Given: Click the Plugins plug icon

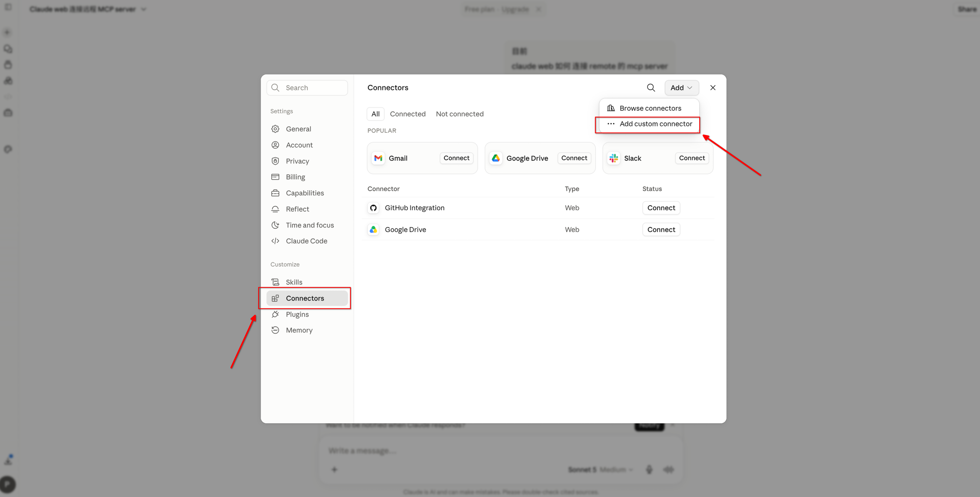Looking at the screenshot, I should tap(275, 314).
